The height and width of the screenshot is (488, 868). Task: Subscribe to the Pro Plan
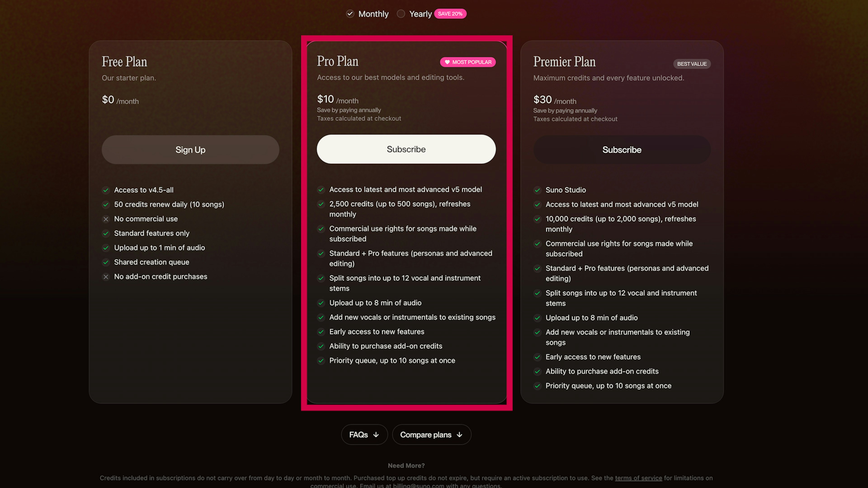tap(406, 149)
